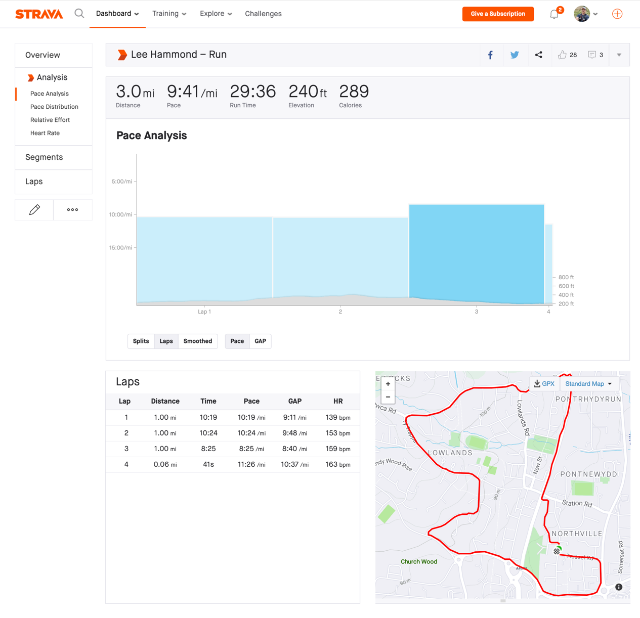Image resolution: width=640 pixels, height=618 pixels.
Task: Open the search magnifier icon
Action: (x=79, y=13)
